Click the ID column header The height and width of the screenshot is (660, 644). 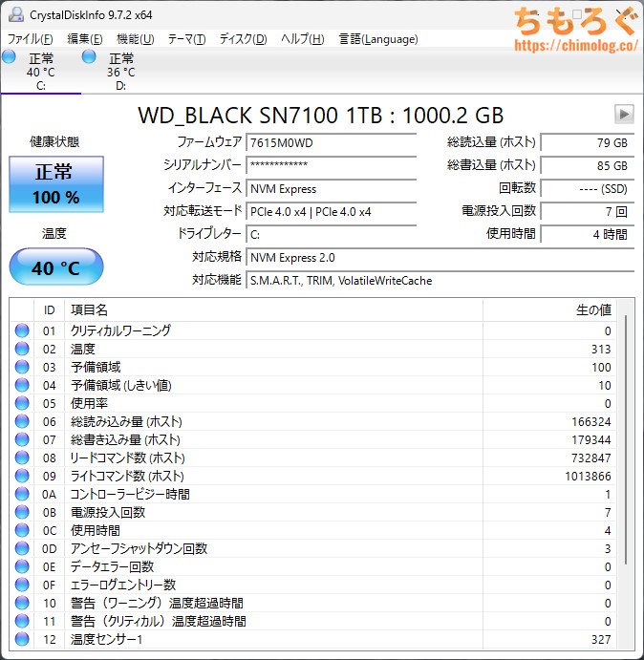(50, 310)
